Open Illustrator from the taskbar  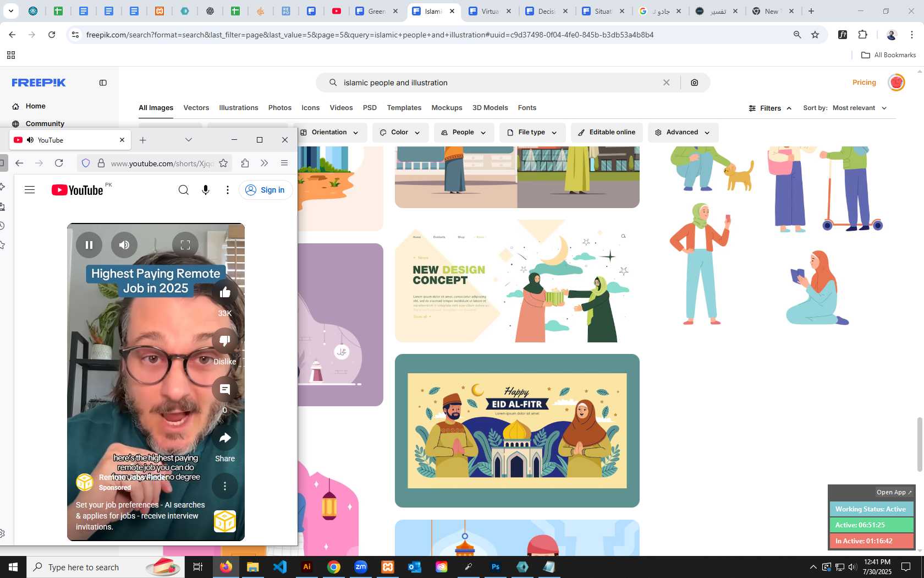[307, 567]
